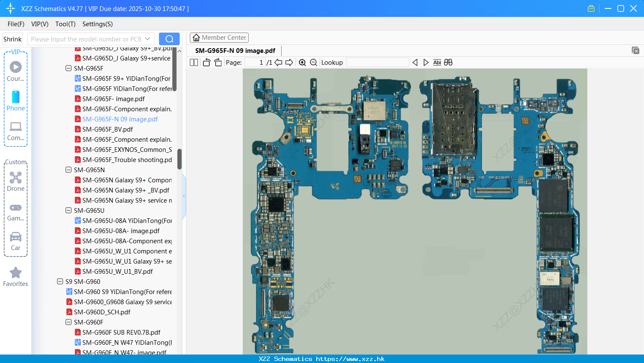Open Favorites
The height and width of the screenshot is (363, 644).
[x=16, y=277]
